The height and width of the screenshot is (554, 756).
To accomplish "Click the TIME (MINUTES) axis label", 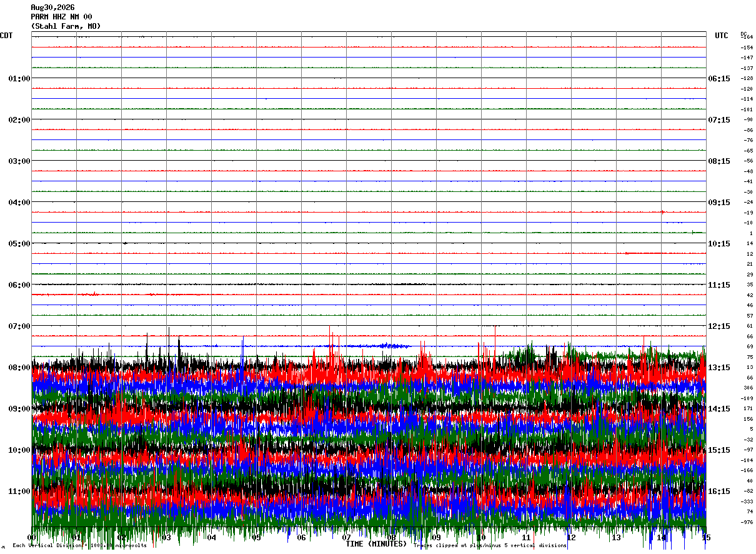I will click(x=376, y=544).
